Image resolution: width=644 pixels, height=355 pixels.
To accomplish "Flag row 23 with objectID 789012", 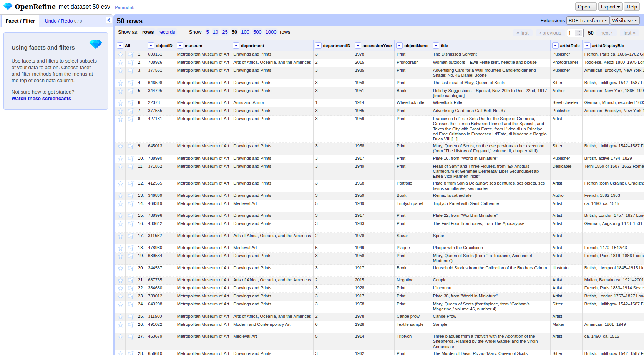I will click(131, 296).
